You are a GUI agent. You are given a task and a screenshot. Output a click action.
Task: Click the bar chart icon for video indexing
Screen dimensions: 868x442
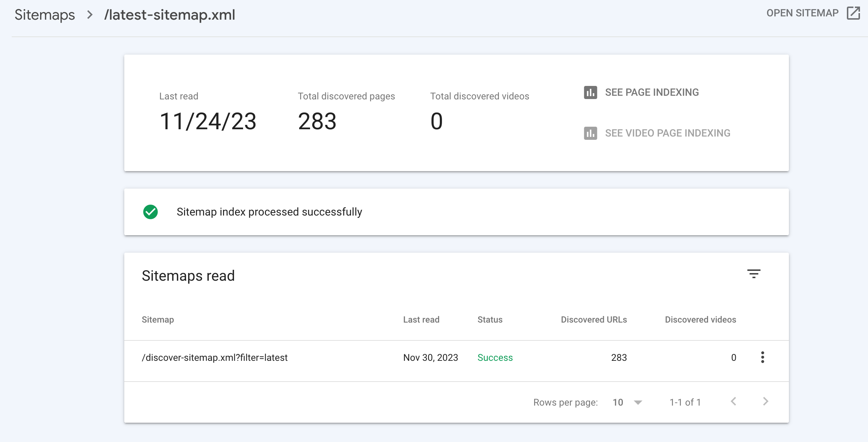590,133
